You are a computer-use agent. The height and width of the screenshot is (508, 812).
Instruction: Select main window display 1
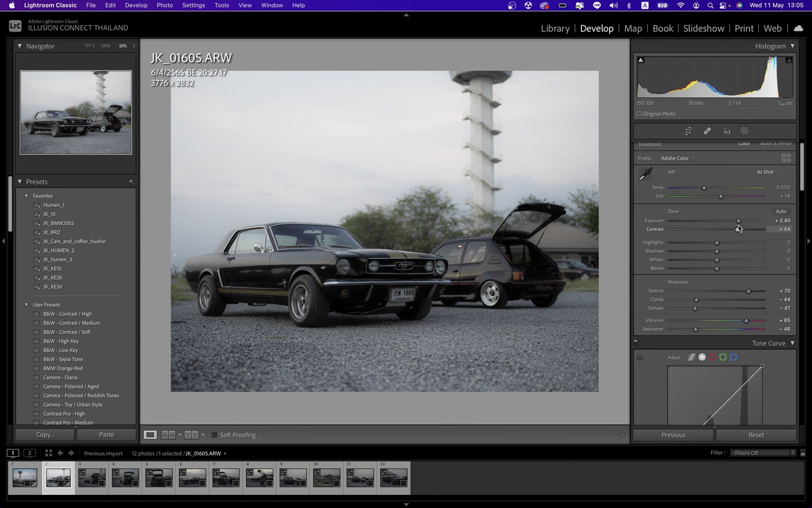pyautogui.click(x=13, y=453)
